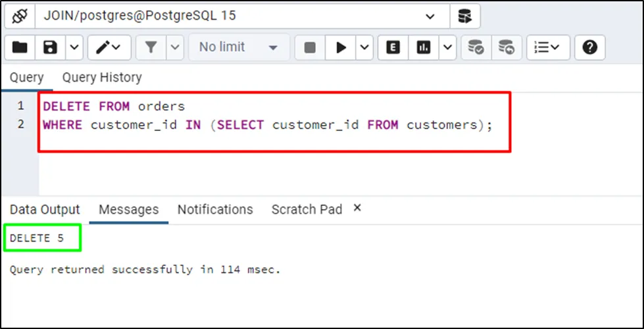Open the No limit rows dropdown

coord(239,47)
